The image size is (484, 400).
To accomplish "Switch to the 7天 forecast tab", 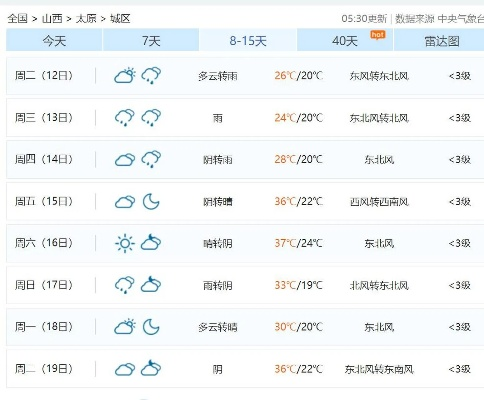I will click(151, 40).
